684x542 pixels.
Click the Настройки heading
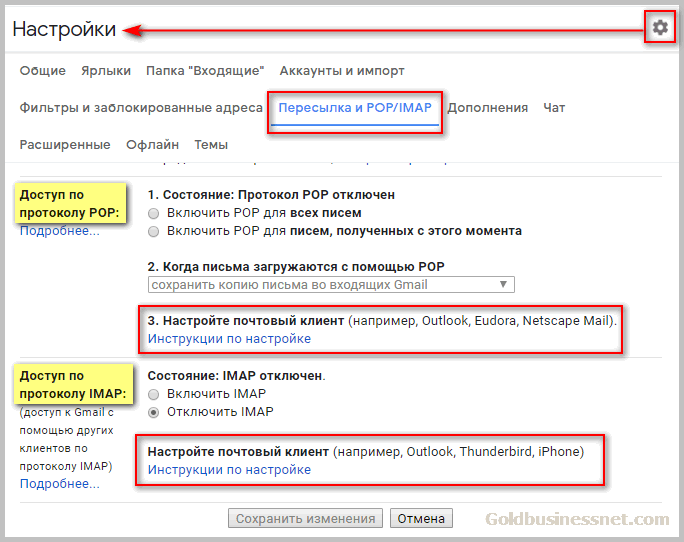(x=64, y=29)
